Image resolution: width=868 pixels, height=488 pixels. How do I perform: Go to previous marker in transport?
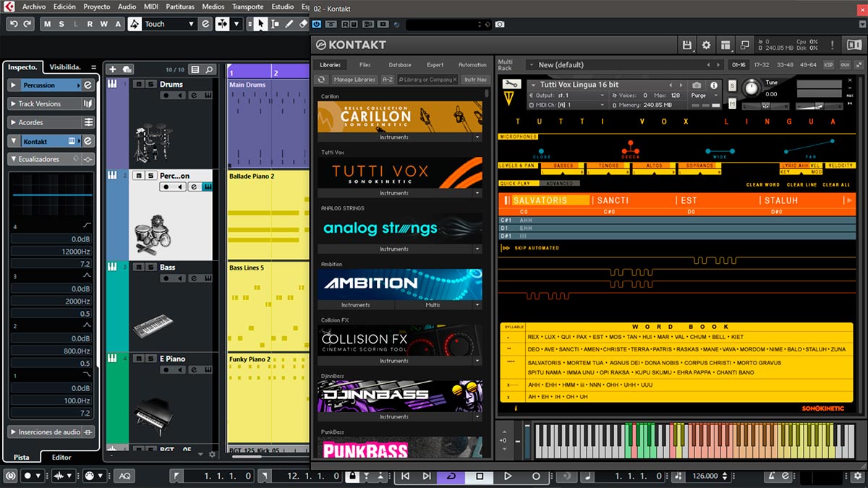tap(405, 476)
